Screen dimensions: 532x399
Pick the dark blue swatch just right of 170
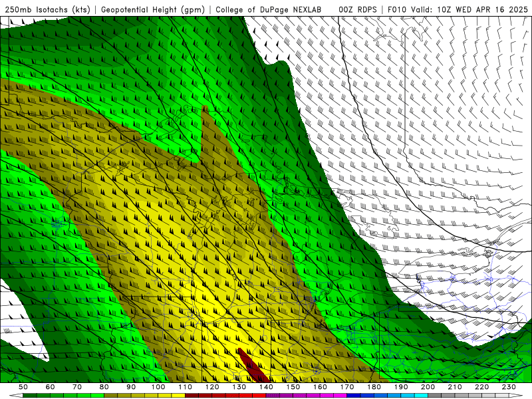pos(354,395)
